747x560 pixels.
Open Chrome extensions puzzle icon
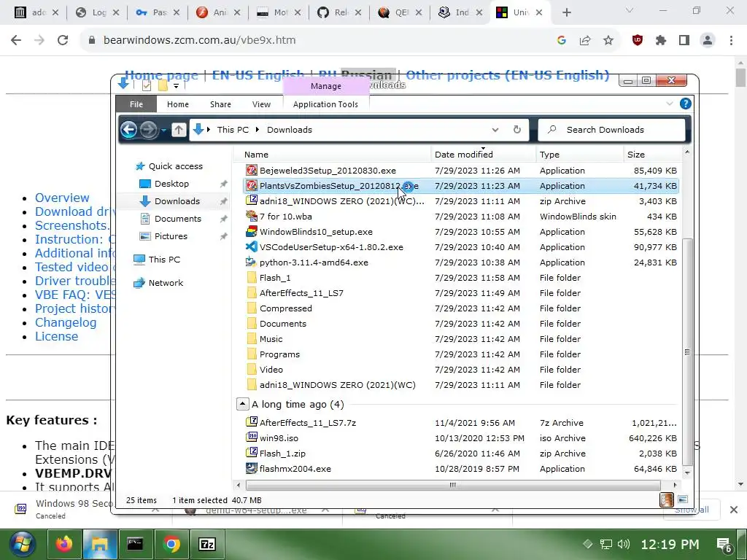point(661,40)
